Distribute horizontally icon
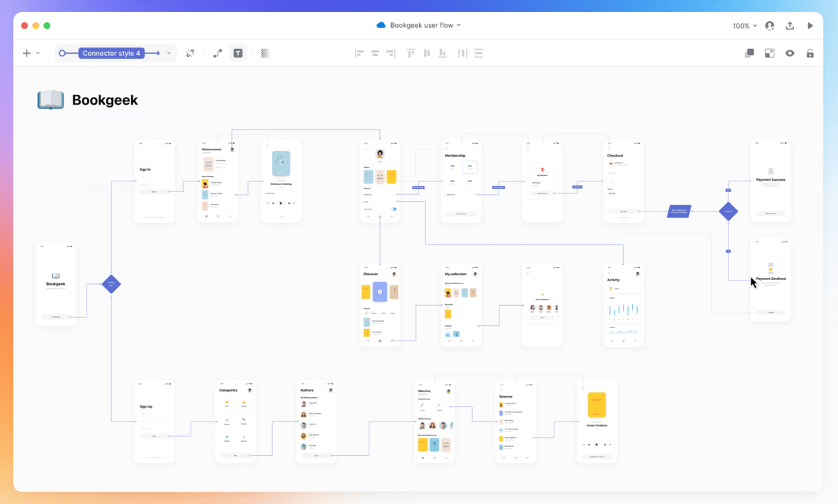 coord(462,53)
